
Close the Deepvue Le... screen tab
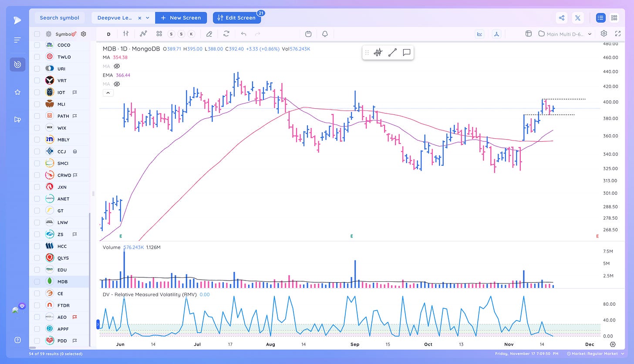[x=140, y=18]
